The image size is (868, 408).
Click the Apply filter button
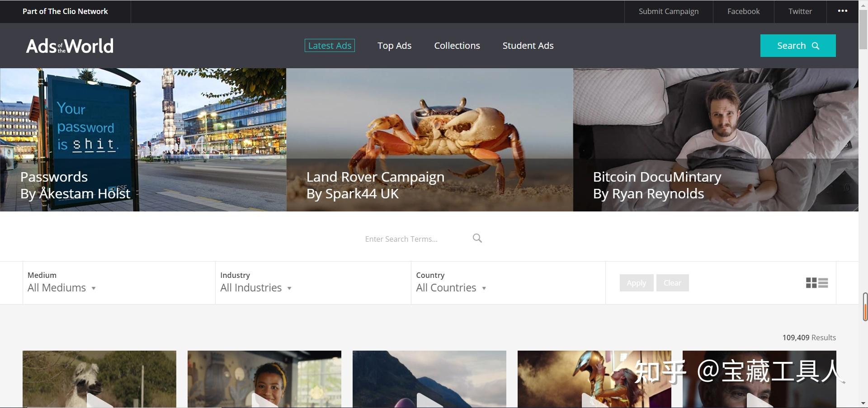(x=636, y=283)
